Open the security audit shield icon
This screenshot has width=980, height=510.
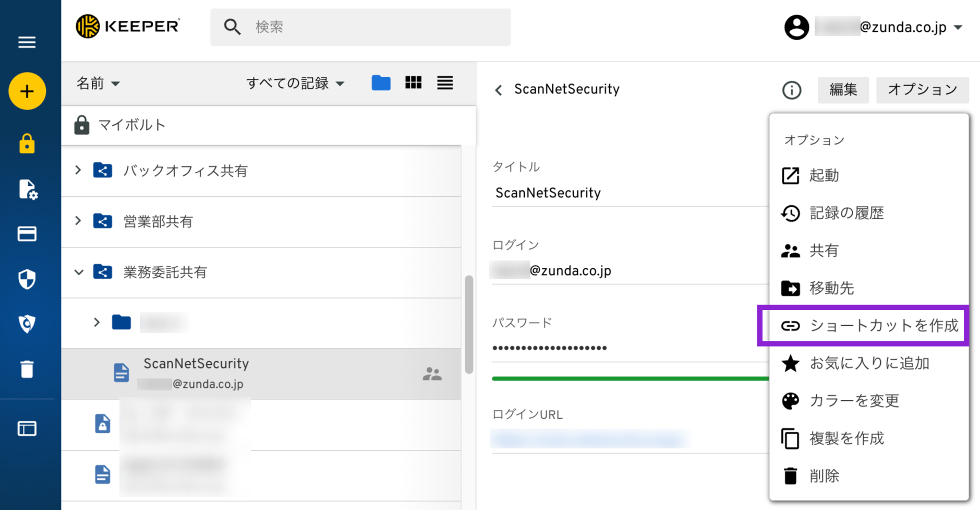point(27,279)
